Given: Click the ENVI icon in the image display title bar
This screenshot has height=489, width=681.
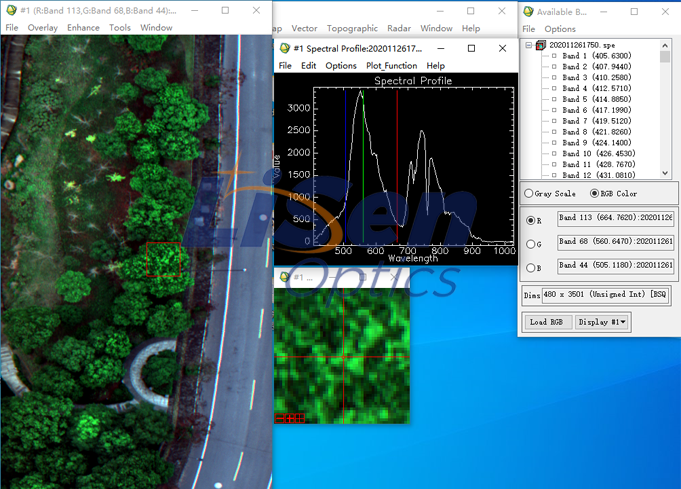Looking at the screenshot, I should pos(12,10).
